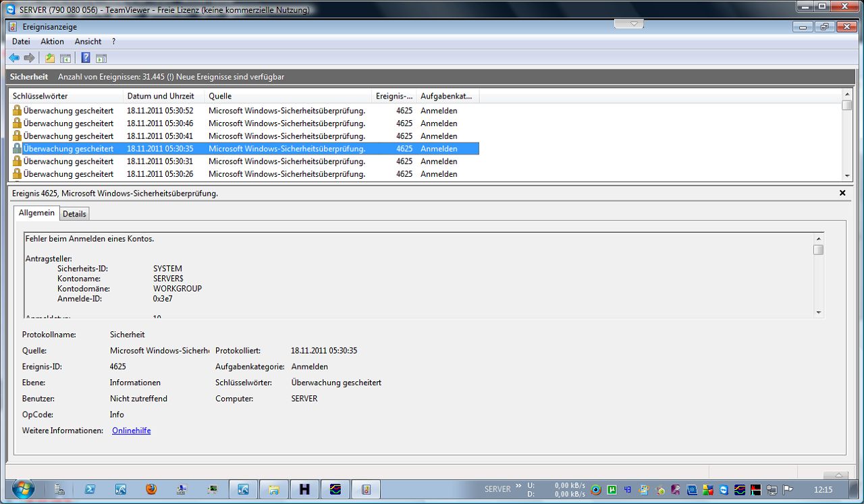Open Server Manager in the taskbar
Screen dimensions: 864x504
pos(59,489)
